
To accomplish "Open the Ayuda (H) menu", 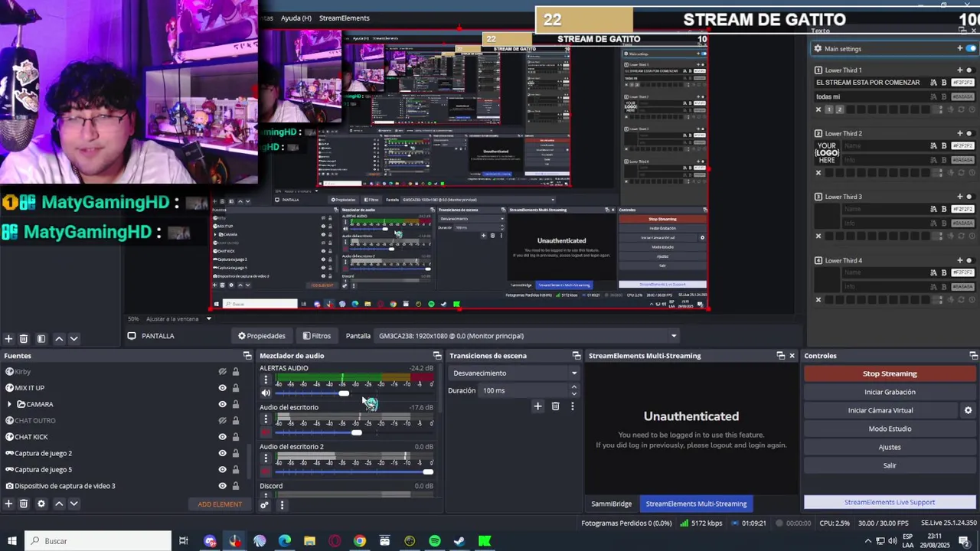I will [296, 18].
